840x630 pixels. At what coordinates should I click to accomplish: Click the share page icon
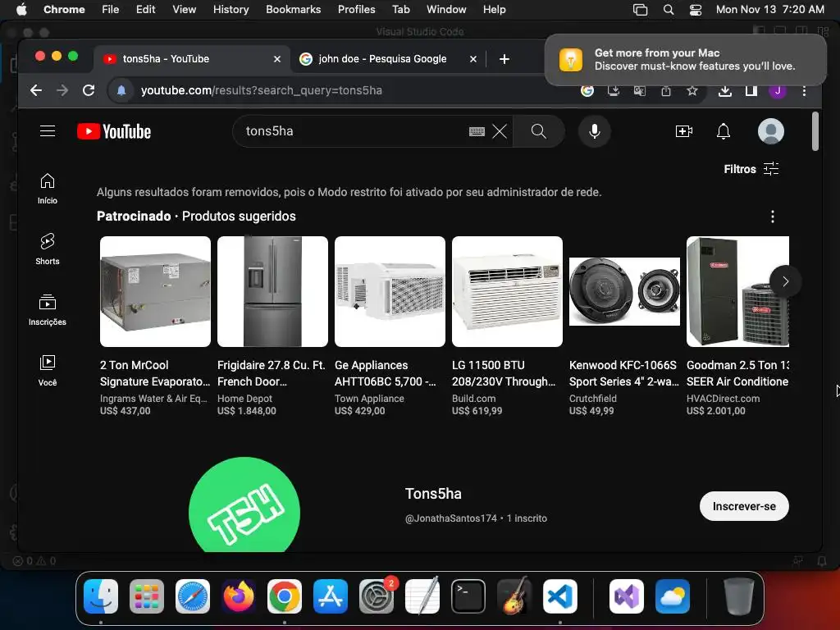point(666,90)
